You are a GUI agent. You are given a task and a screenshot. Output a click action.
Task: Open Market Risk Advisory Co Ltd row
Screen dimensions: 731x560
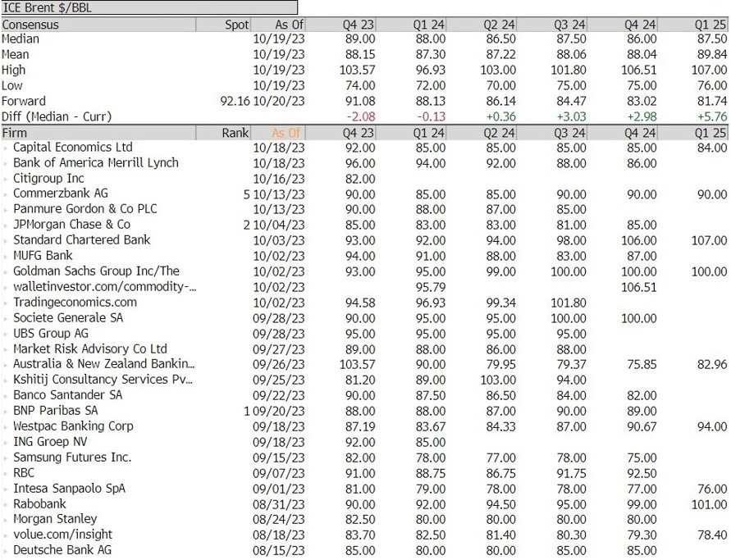(x=90, y=349)
